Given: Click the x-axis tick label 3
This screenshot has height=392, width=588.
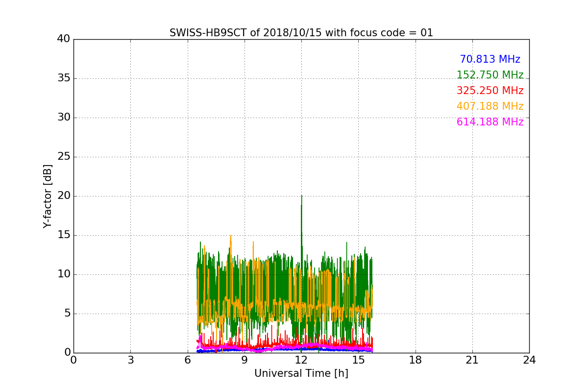Looking at the screenshot, I should [x=130, y=360].
